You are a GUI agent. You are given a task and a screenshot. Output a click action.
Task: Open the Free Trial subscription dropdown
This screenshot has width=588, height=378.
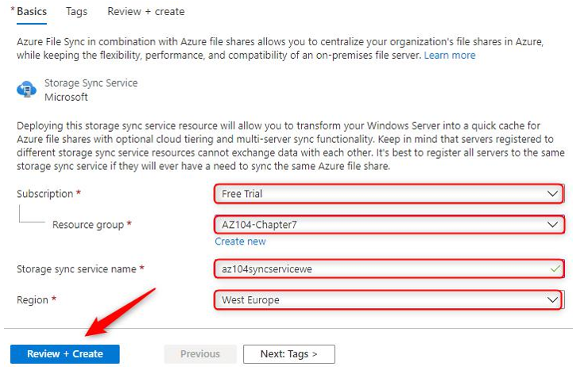[x=389, y=194]
